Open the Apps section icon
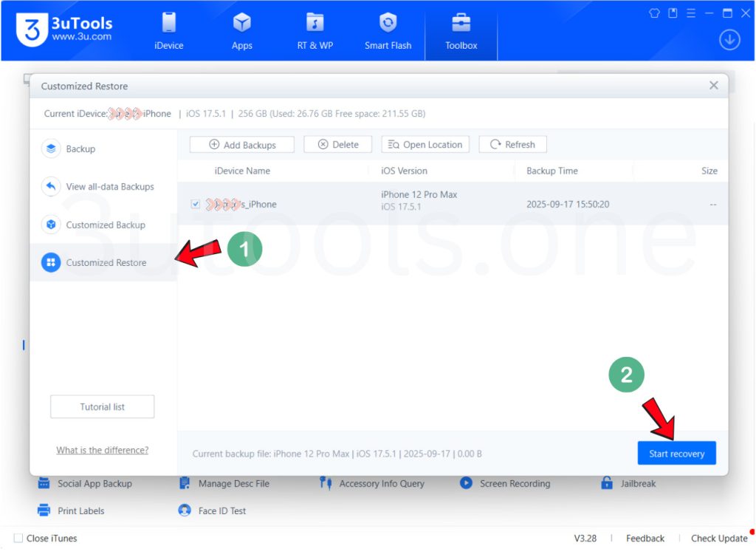Screen dimensions: 756x560 (x=241, y=24)
